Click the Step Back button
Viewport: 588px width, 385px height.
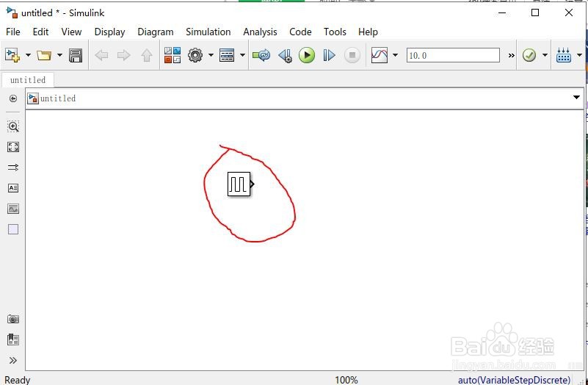(x=286, y=56)
